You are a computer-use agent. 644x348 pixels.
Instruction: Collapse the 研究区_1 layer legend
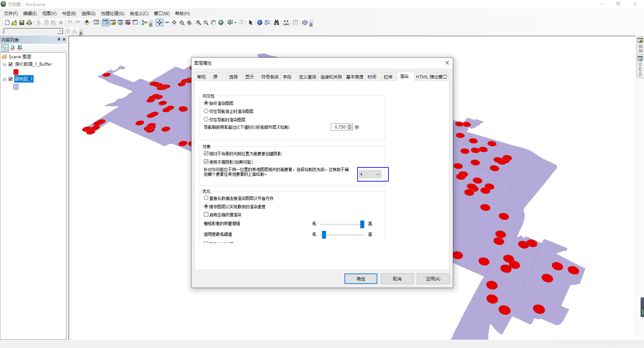point(4,80)
